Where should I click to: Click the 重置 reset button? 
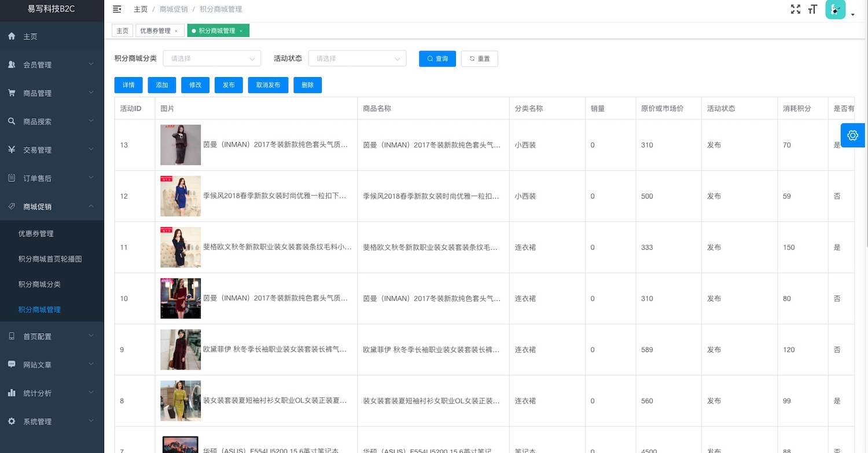tap(480, 59)
